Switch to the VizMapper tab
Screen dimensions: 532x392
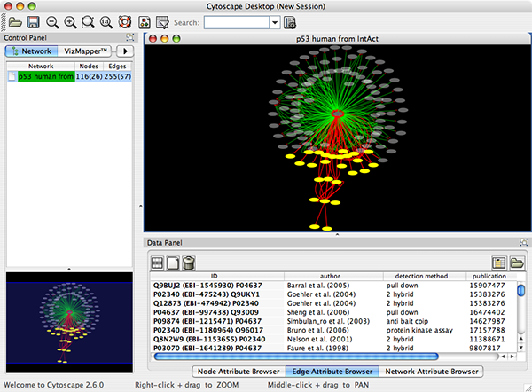[85, 51]
